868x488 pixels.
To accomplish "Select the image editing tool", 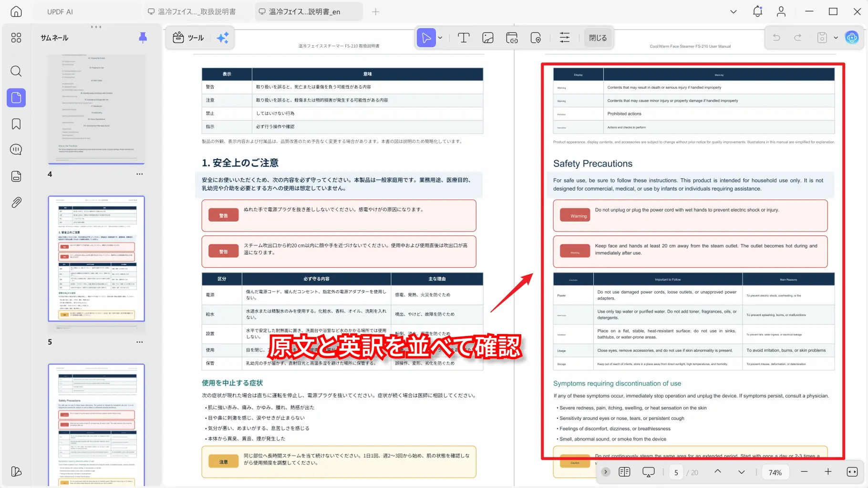I will pyautogui.click(x=488, y=38).
